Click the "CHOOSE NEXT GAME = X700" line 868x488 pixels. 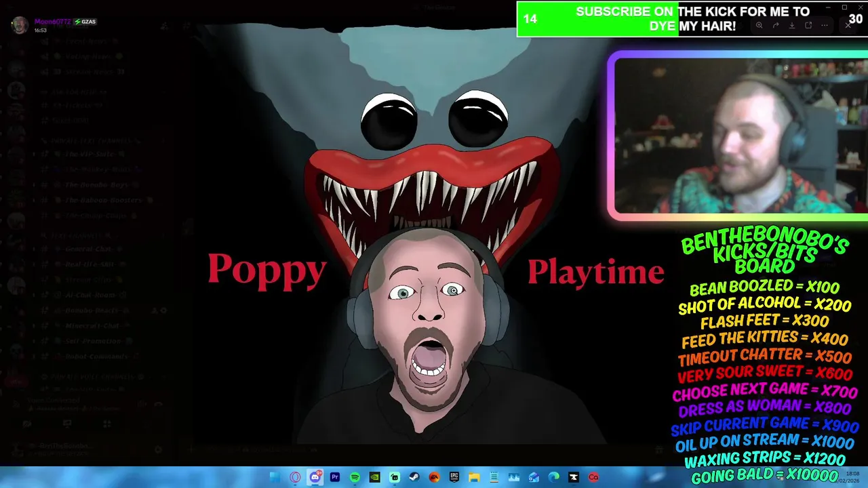(x=764, y=390)
